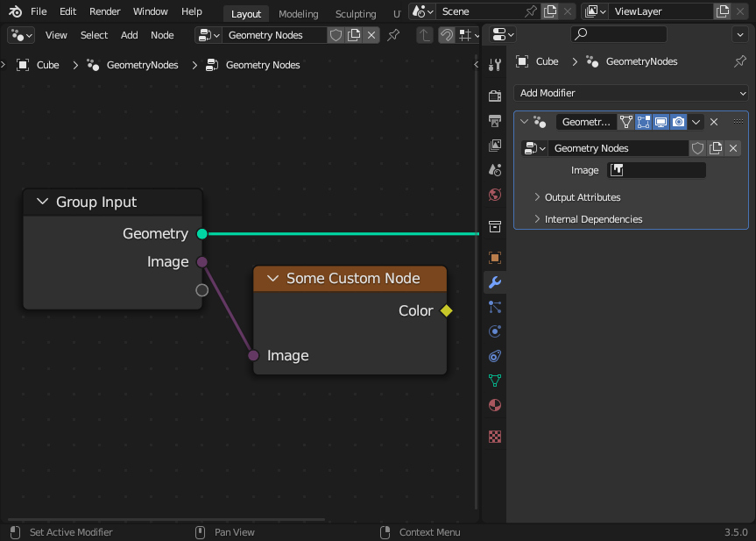Open the scene browse dropdown

(423, 11)
